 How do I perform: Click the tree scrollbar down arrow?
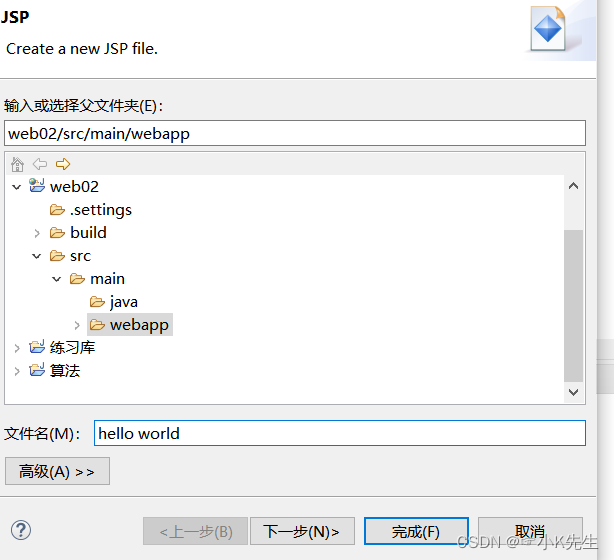click(573, 392)
